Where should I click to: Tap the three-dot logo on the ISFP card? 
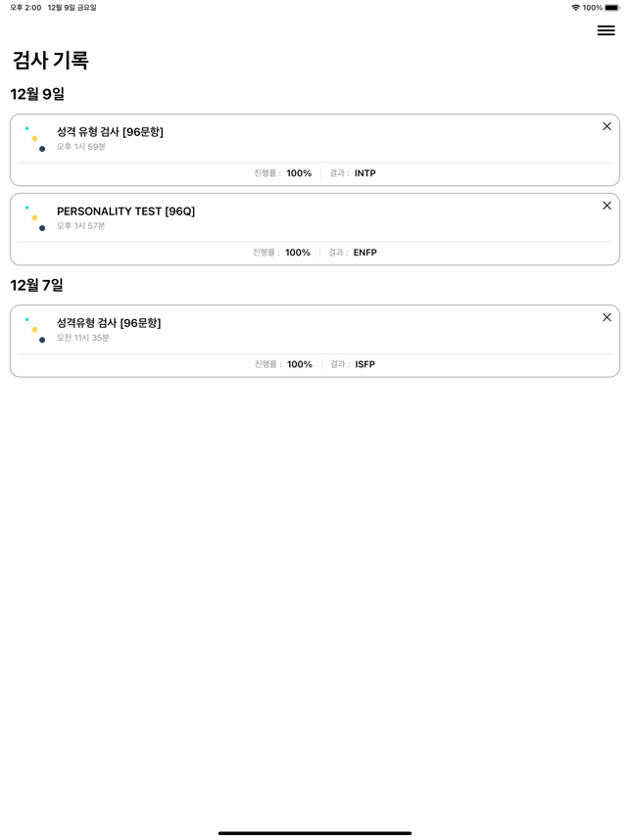coord(35,330)
